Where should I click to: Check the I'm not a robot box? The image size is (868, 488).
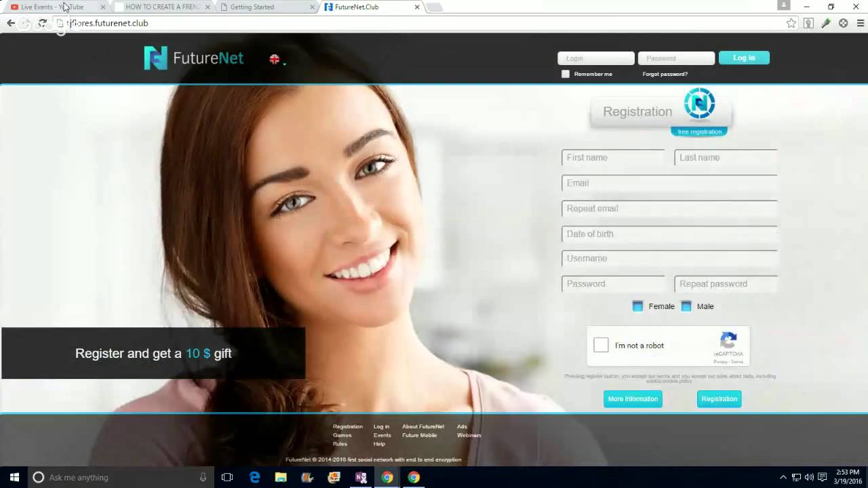click(x=601, y=345)
